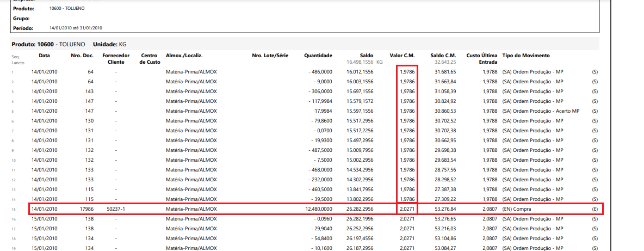Click the 'Fornecedor Cliente' column header
The width and height of the screenshot is (644, 251).
pos(116,59)
